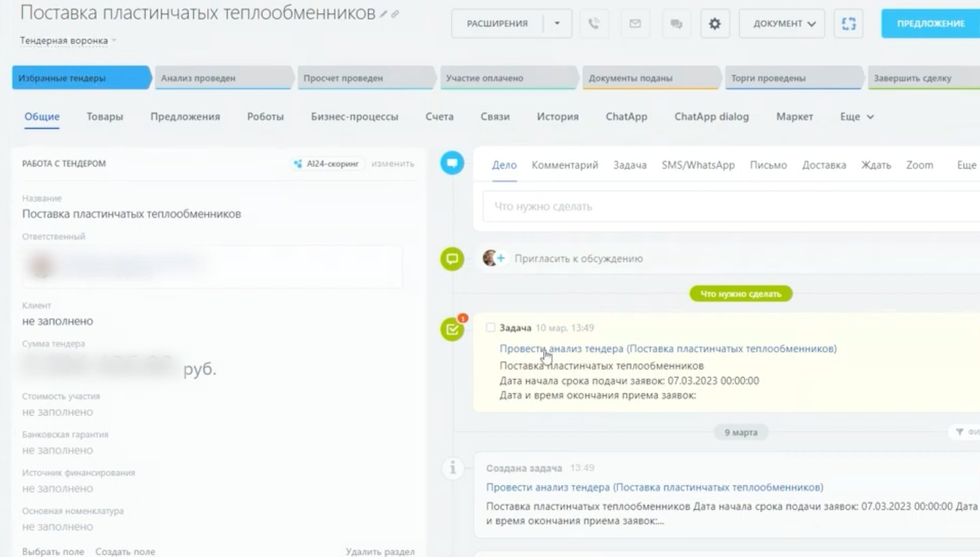This screenshot has height=557, width=980.
Task: Click the Предложение blue button
Action: coord(930,24)
